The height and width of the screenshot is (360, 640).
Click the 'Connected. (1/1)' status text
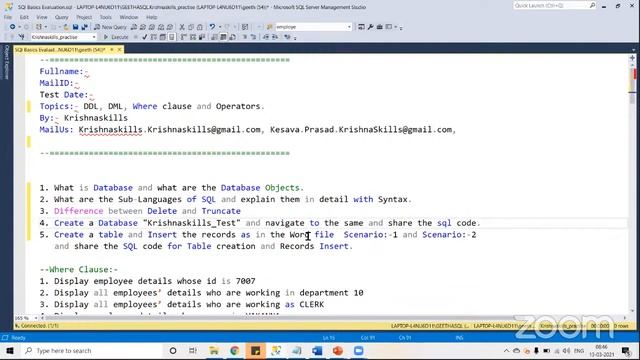click(x=40, y=326)
